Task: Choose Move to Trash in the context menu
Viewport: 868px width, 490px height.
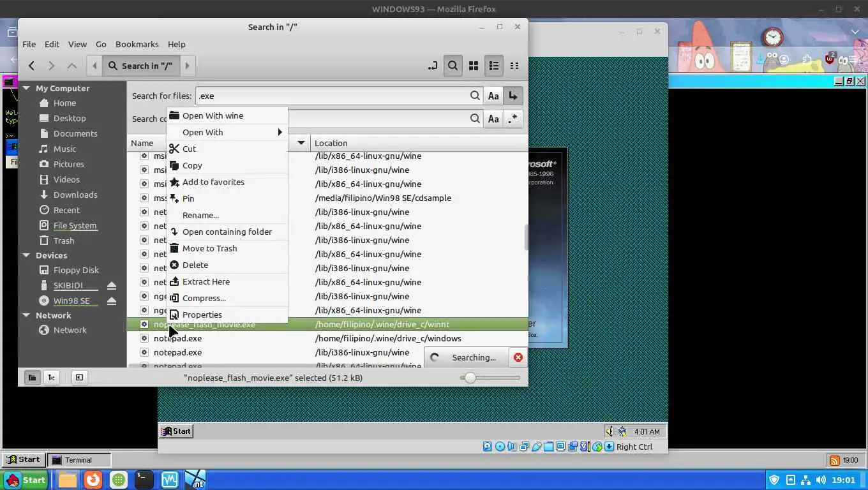Action: [x=227, y=248]
